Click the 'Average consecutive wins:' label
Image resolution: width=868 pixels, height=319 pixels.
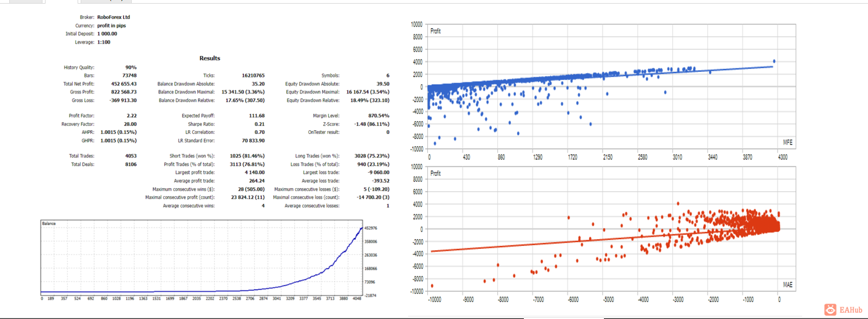click(x=188, y=205)
